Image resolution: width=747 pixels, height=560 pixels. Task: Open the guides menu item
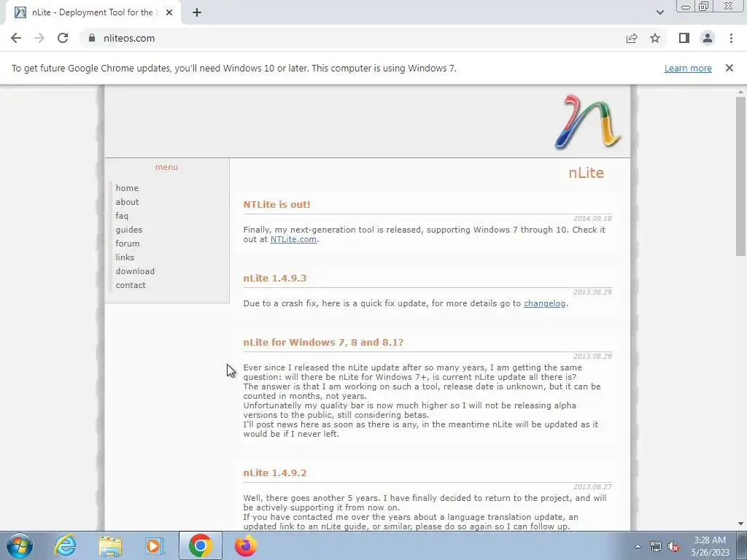pos(128,230)
